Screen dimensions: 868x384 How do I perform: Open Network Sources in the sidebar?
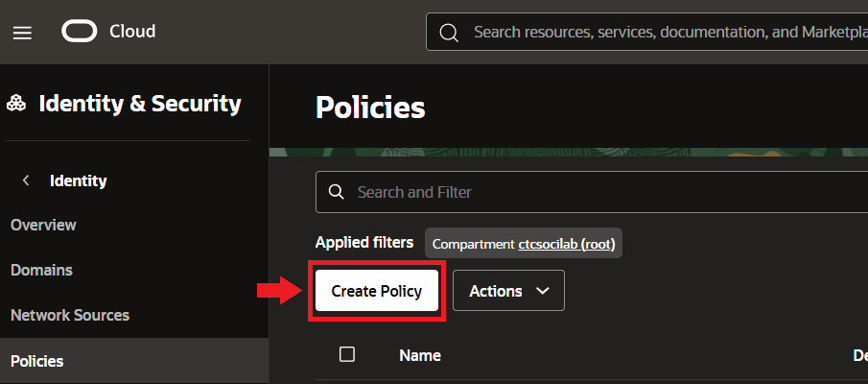[70, 315]
